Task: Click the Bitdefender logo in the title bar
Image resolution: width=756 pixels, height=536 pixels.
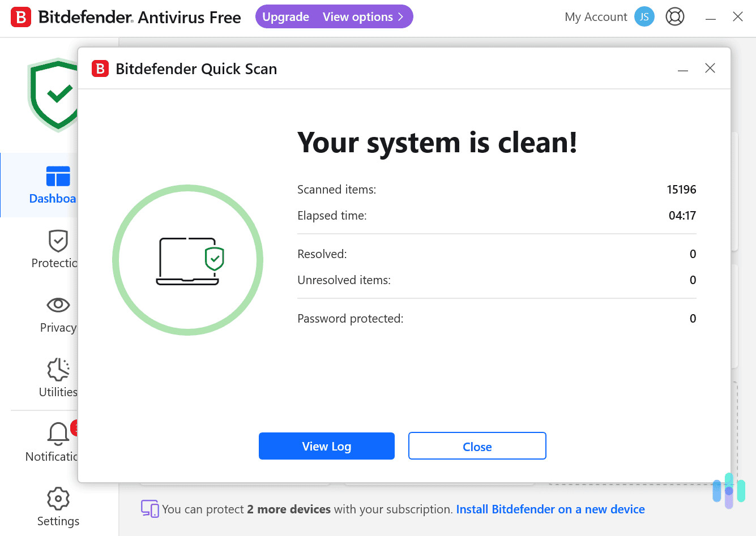Action: point(21,16)
